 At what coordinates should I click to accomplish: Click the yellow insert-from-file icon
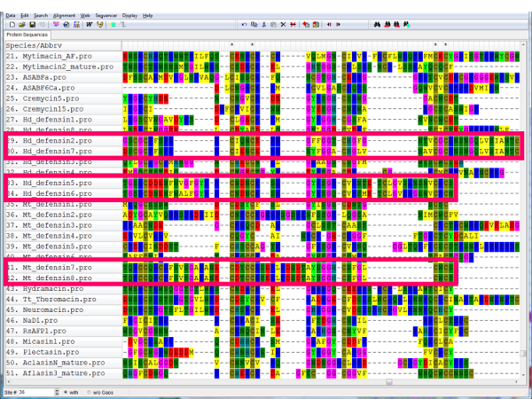click(316, 25)
